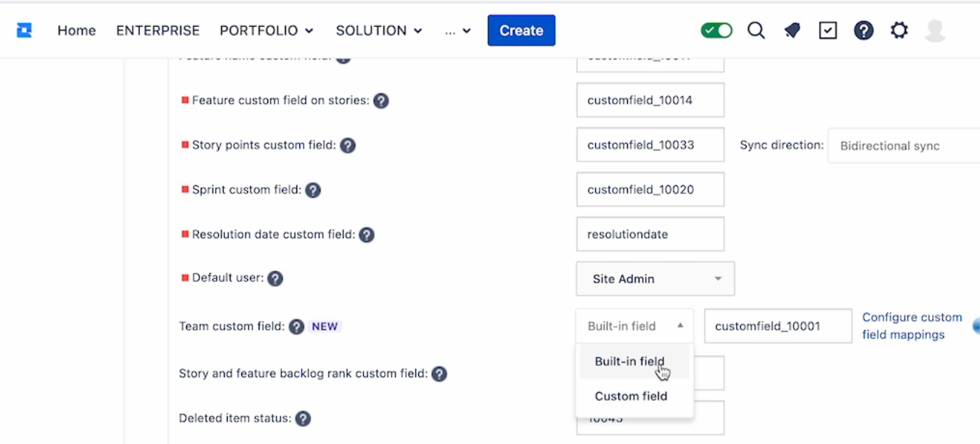This screenshot has height=444, width=980.
Task: Open the checklist tasks icon
Action: point(828,30)
